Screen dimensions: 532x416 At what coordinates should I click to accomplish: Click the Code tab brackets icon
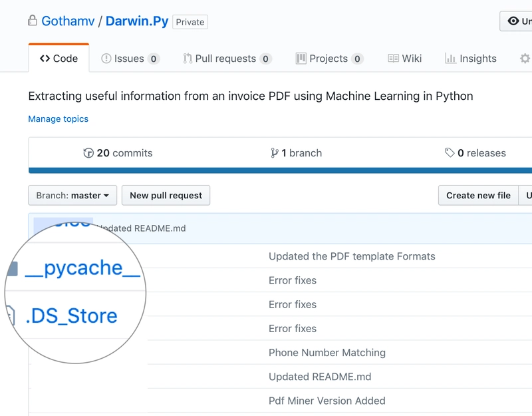(45, 59)
